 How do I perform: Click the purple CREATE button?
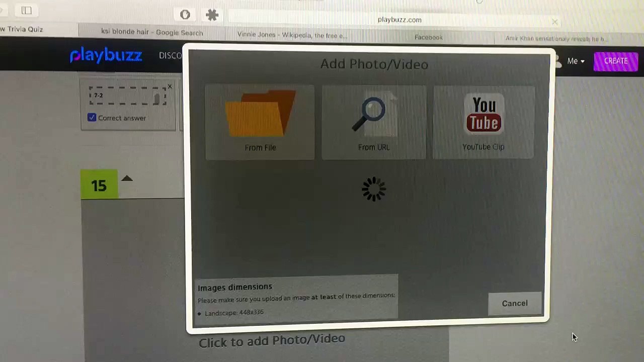[x=616, y=61]
